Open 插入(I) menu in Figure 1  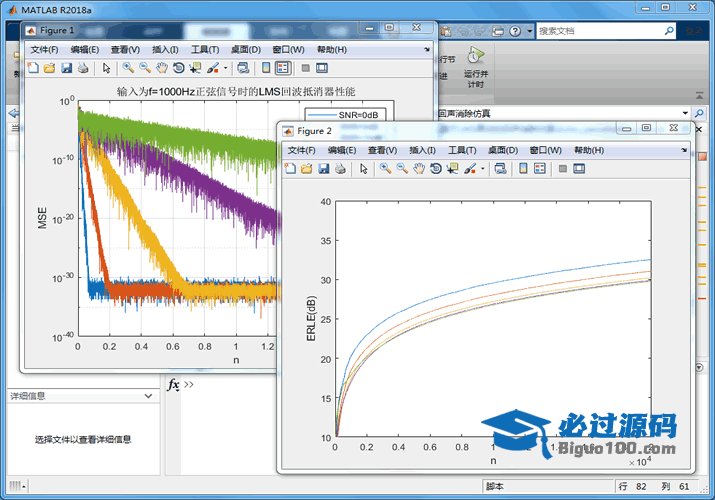[165, 50]
